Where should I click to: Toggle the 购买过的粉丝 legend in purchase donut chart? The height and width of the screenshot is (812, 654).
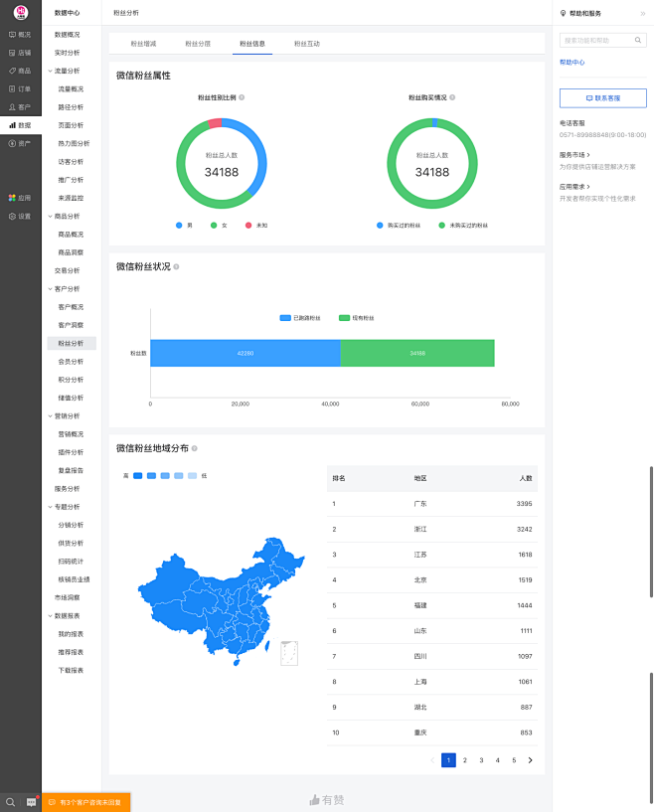405,226
